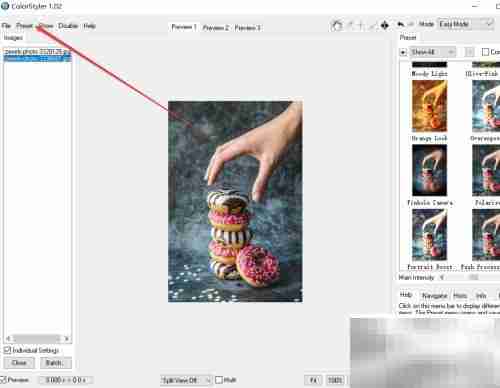This screenshot has height=388, width=500.
Task: Select the first pexels-photo file in Images list
Action: (37, 52)
